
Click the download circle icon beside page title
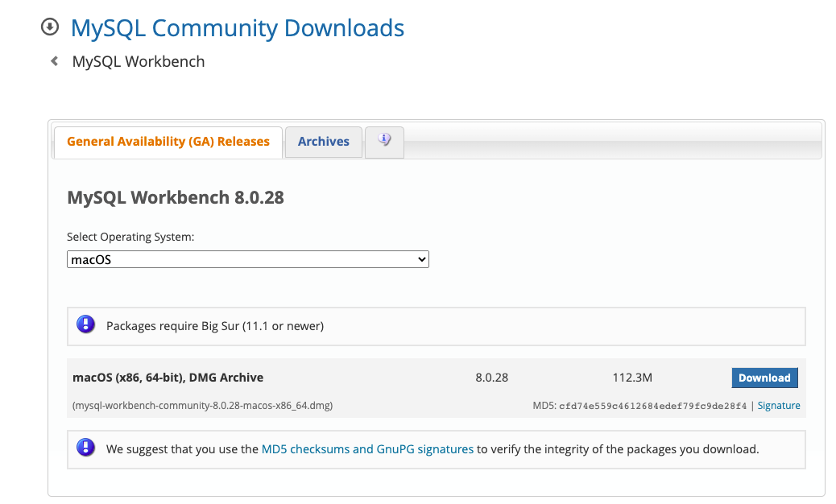[x=50, y=27]
